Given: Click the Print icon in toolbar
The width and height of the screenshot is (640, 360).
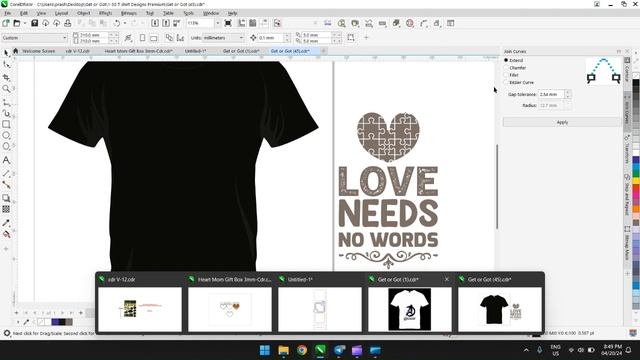Looking at the screenshot, I should tap(68, 23).
